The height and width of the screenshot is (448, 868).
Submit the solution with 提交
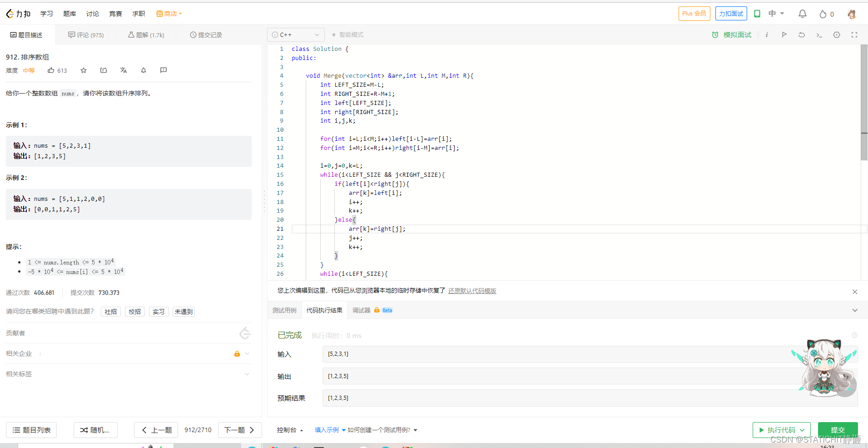click(x=838, y=430)
